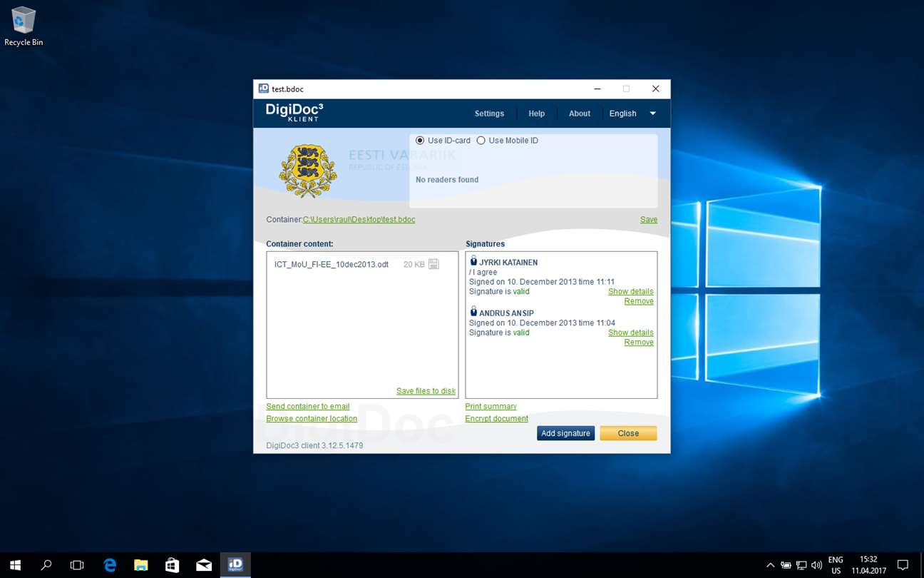Open Task View from the taskbar
The width and height of the screenshot is (924, 578).
[x=77, y=565]
